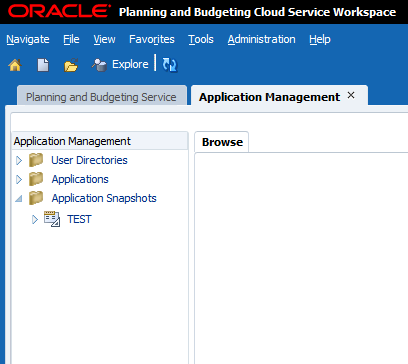Open the Administration menu
The height and width of the screenshot is (364, 408).
click(262, 39)
